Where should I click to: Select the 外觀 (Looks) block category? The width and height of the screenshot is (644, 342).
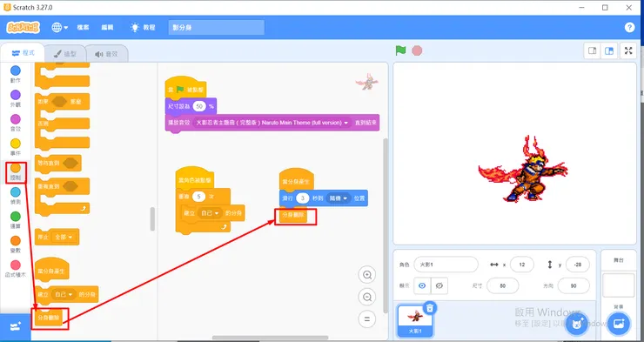coord(15,98)
